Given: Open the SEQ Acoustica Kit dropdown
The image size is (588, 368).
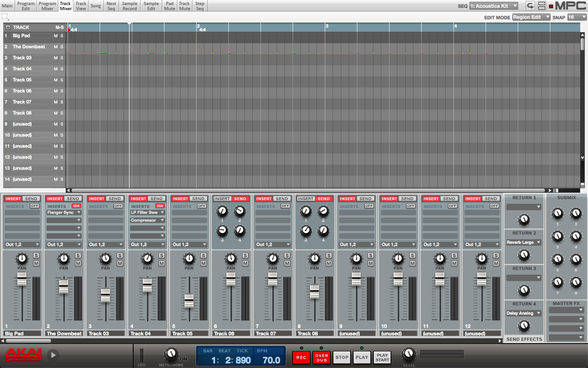Looking at the screenshot, I should tap(493, 6).
